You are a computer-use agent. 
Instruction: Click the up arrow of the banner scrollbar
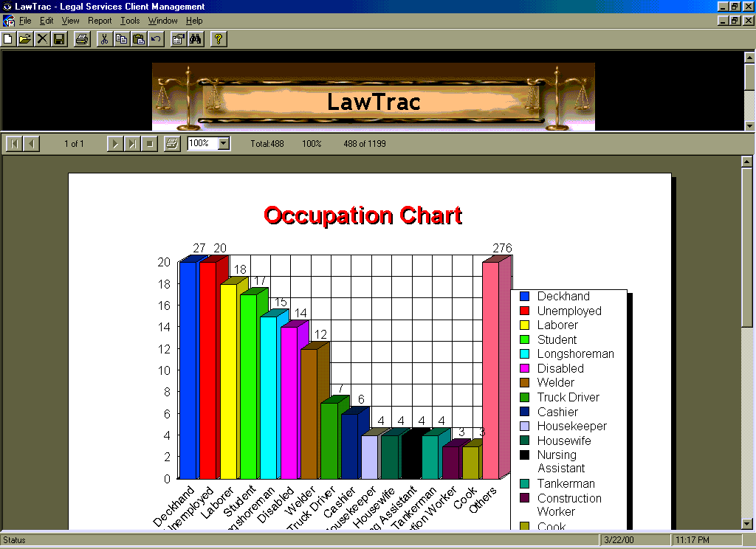coord(749,58)
